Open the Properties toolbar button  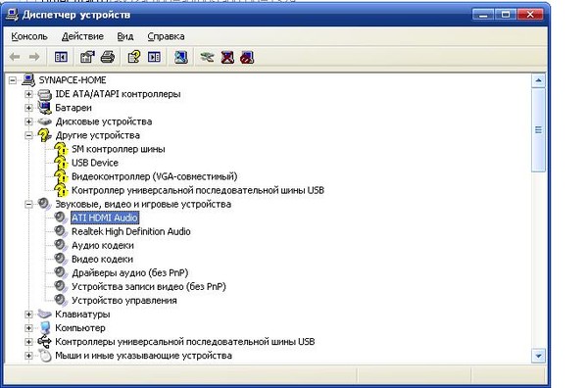coord(87,57)
